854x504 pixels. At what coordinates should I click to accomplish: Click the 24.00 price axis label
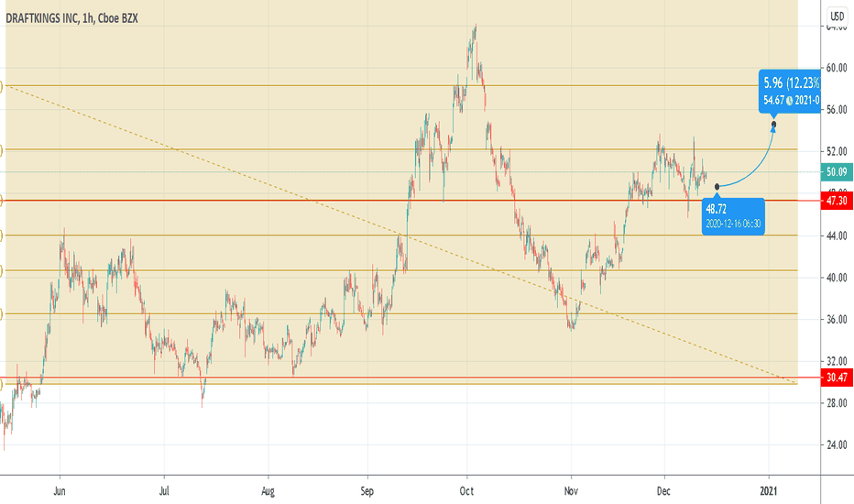tap(837, 444)
